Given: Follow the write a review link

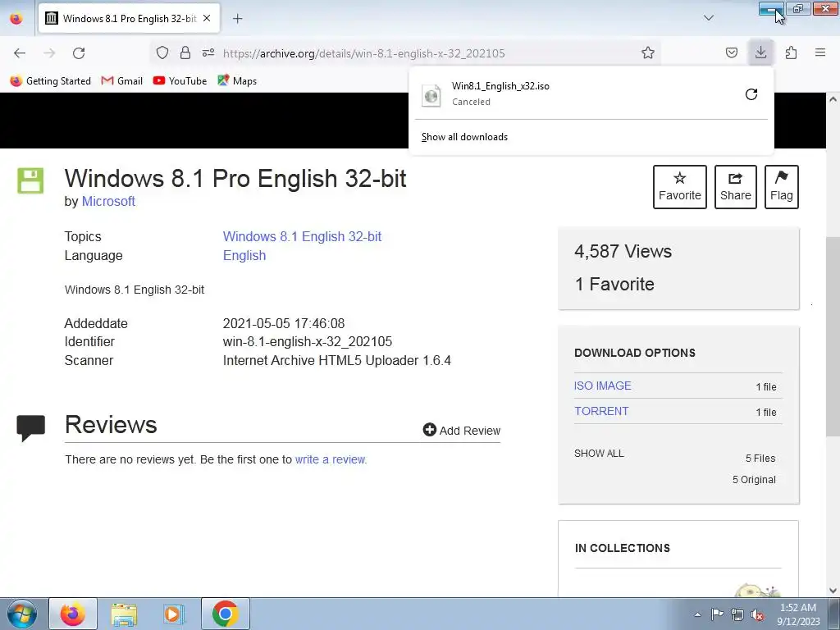Looking at the screenshot, I should pyautogui.click(x=331, y=459).
